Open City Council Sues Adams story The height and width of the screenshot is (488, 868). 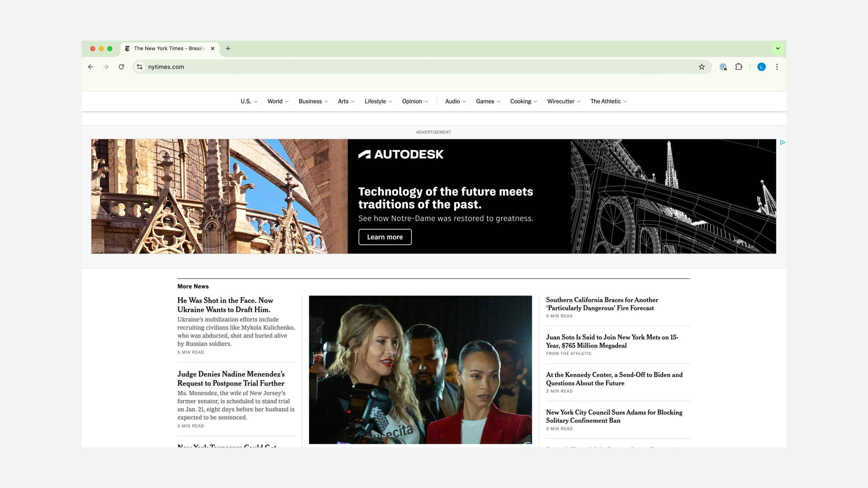point(614,416)
